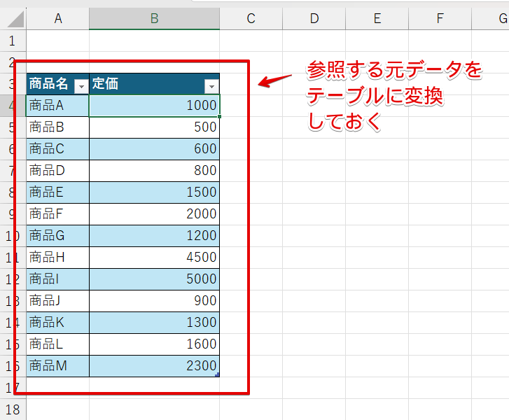Click the table resize handle at 2300 cell corner
509x420 pixels.
pos(217,374)
